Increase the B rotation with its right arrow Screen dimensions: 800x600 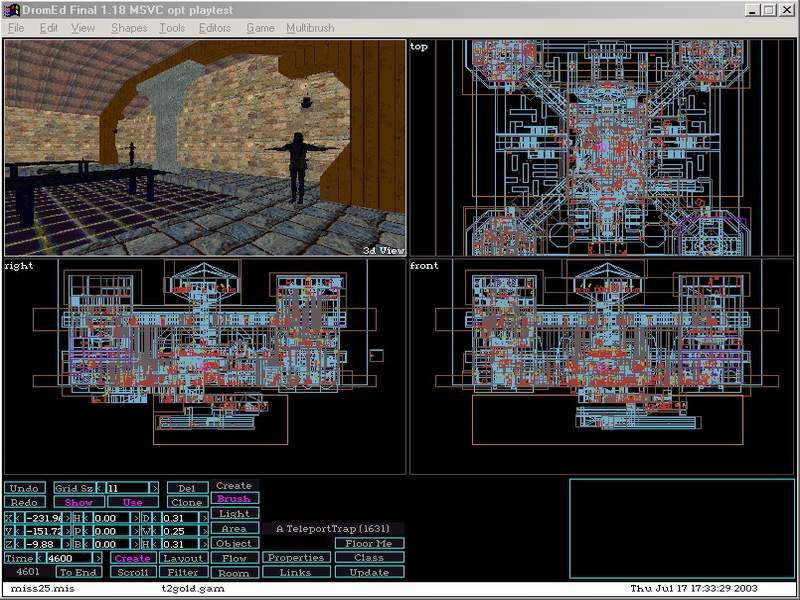point(136,544)
